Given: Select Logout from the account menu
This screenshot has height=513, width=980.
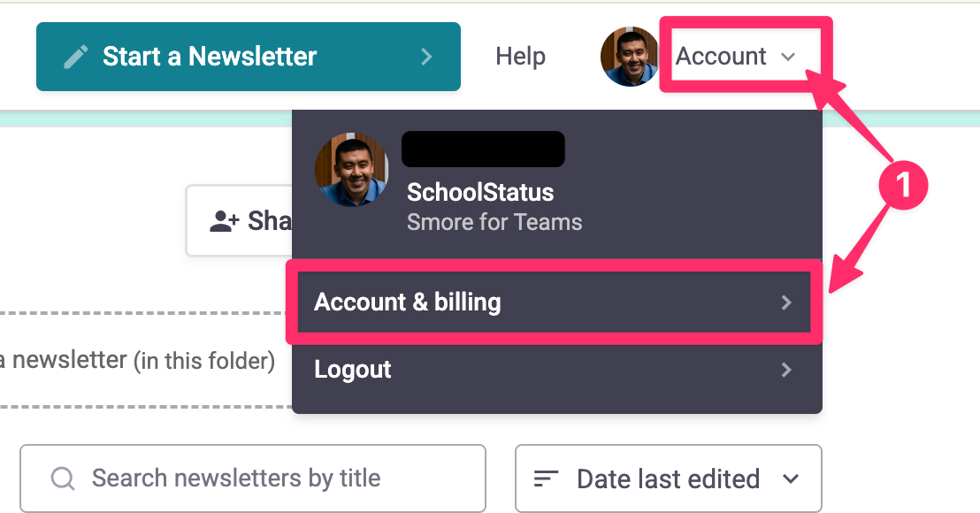Looking at the screenshot, I should click(x=353, y=370).
